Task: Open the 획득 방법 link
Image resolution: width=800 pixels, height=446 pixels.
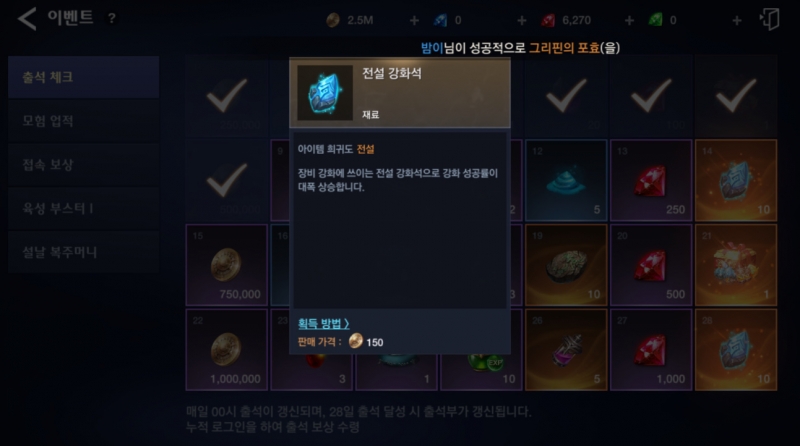Action: pyautogui.click(x=323, y=323)
